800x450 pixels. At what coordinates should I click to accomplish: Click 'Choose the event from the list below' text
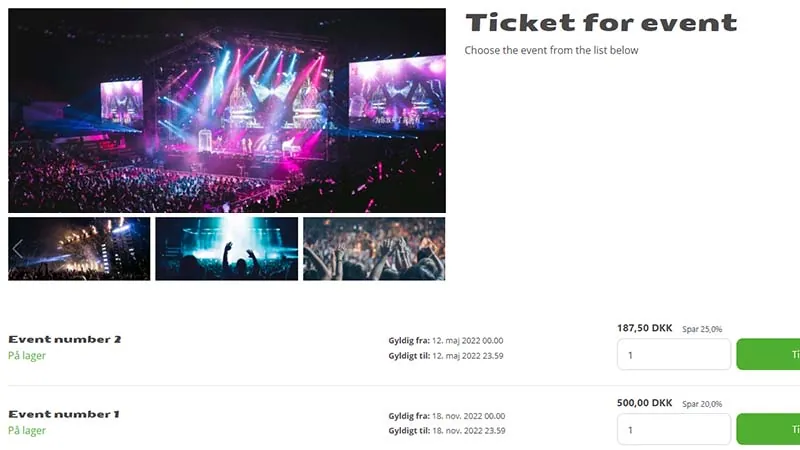(x=552, y=51)
